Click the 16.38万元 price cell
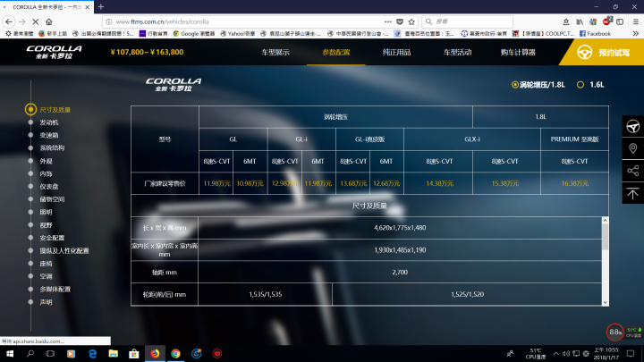644x362 pixels. [574, 183]
